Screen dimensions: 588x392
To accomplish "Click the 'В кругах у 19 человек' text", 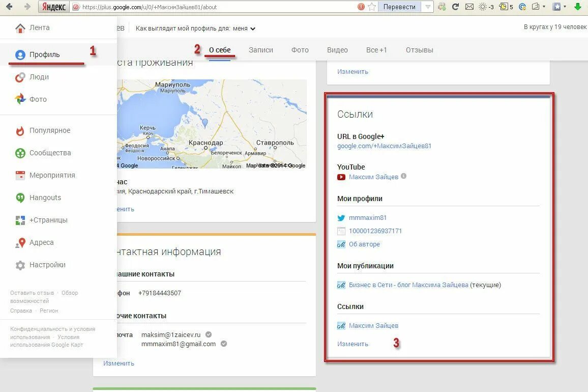I will (x=555, y=27).
